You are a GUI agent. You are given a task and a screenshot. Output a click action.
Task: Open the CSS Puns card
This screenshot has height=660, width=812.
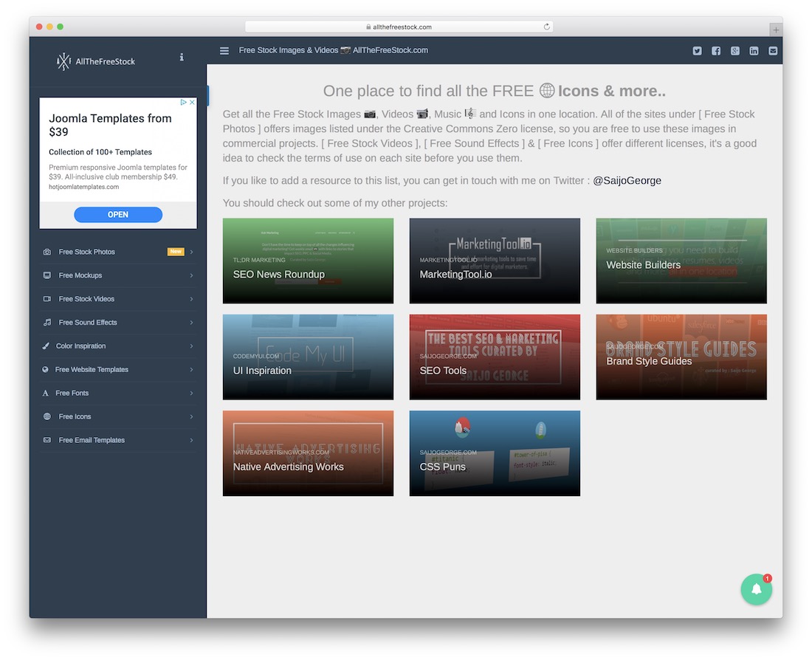pyautogui.click(x=495, y=453)
